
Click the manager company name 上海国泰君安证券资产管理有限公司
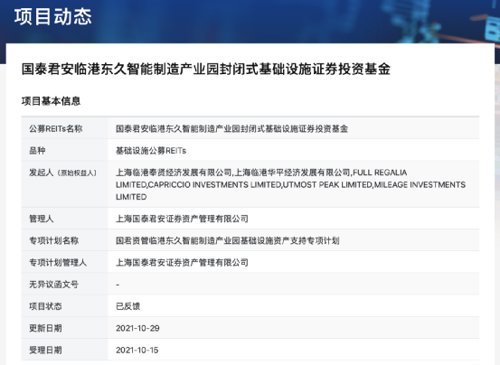pos(182,219)
